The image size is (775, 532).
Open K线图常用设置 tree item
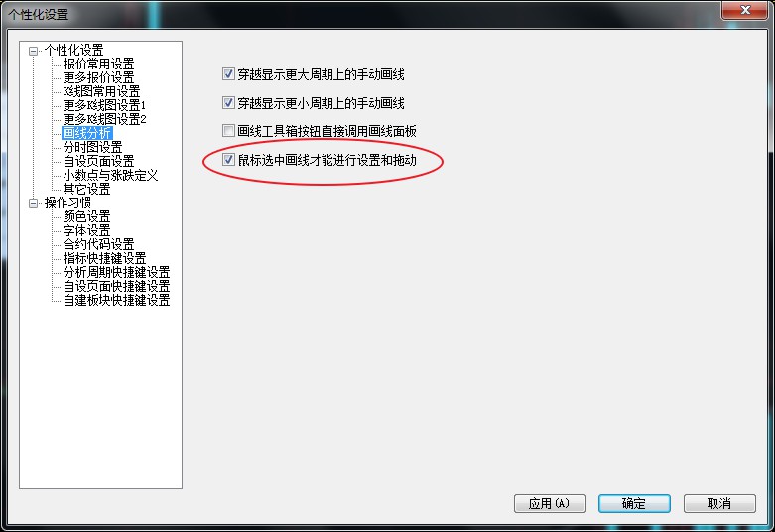tap(101, 91)
